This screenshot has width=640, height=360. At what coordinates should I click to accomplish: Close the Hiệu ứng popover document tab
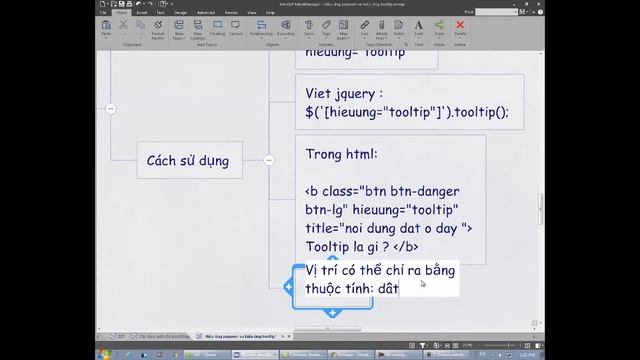click(289, 336)
